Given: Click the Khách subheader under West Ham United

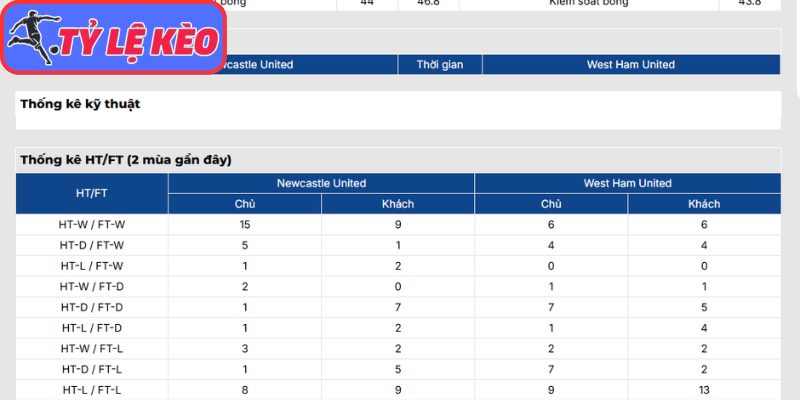Looking at the screenshot, I should point(704,204).
